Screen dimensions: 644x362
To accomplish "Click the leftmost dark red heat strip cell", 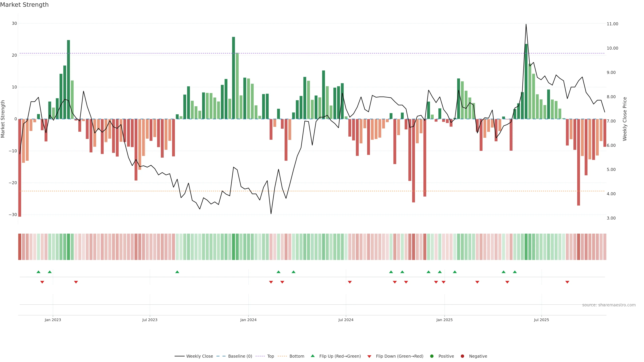I will 19,247.
